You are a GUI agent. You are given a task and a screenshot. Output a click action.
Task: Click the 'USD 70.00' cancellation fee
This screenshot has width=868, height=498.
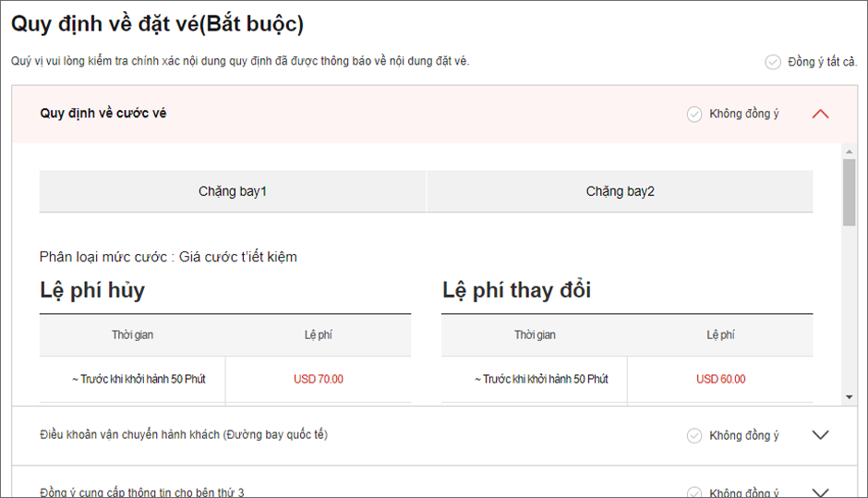(x=319, y=380)
